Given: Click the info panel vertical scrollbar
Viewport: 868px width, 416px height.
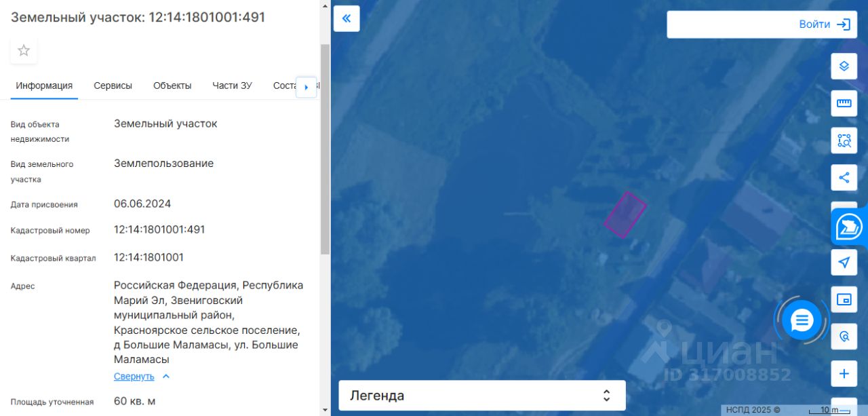Looking at the screenshot, I should (x=325, y=149).
